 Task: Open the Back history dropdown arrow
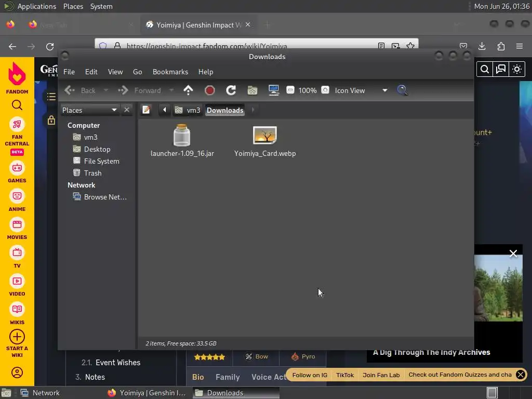pos(106,90)
